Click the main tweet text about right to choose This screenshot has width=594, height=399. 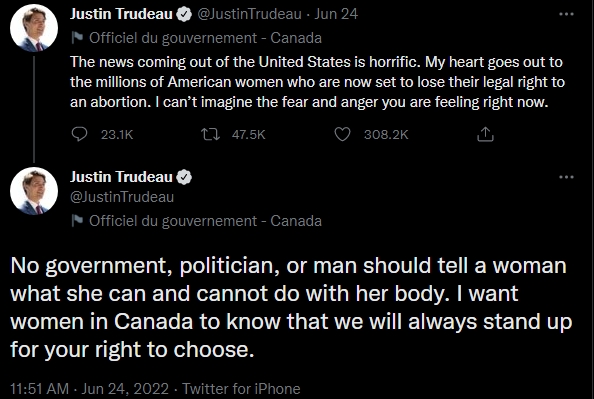point(291,307)
